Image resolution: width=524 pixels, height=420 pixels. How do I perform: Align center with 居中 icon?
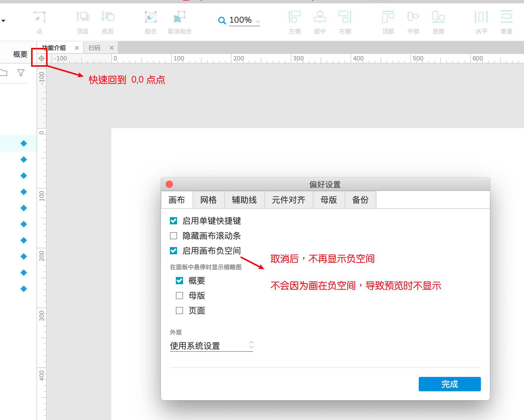(x=320, y=17)
